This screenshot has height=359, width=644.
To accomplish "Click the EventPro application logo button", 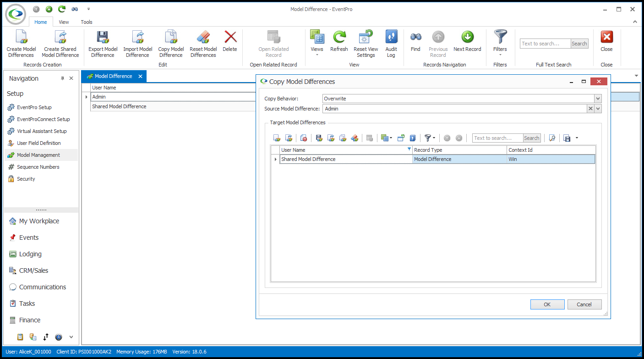I will pyautogui.click(x=16, y=14).
